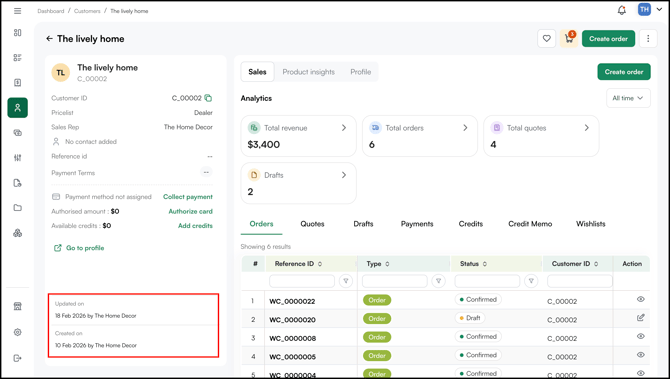Viewport: 670px width, 379px height.
Task: Open the catalog list icon in sidebar
Action: click(x=18, y=58)
